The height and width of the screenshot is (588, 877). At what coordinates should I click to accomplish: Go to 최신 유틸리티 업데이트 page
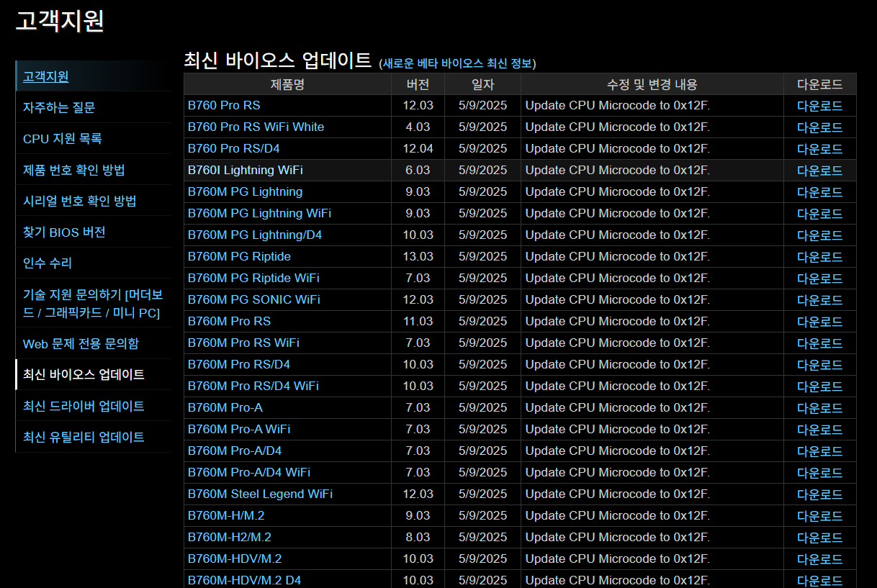[84, 437]
